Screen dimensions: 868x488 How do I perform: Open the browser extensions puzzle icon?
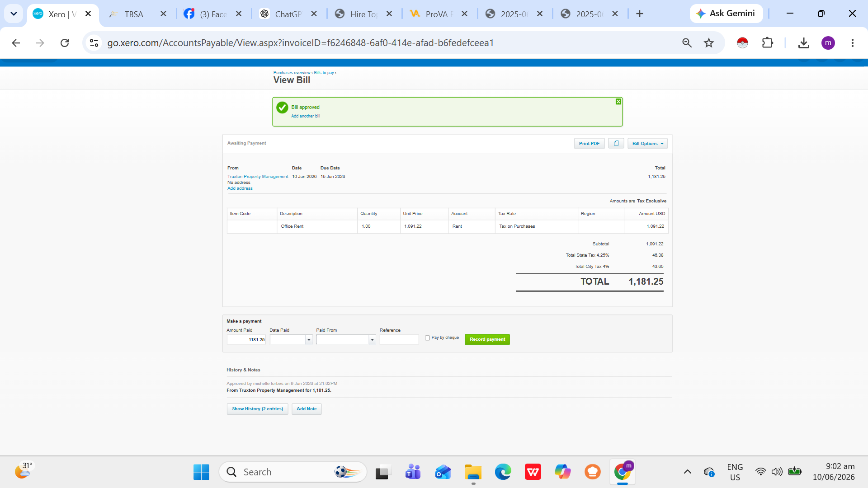point(768,43)
